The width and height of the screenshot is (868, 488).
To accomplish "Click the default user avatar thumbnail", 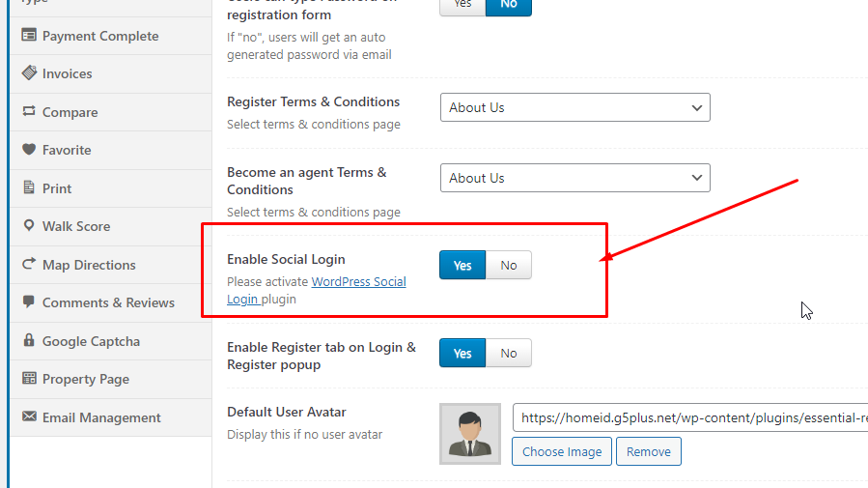I will coord(470,434).
